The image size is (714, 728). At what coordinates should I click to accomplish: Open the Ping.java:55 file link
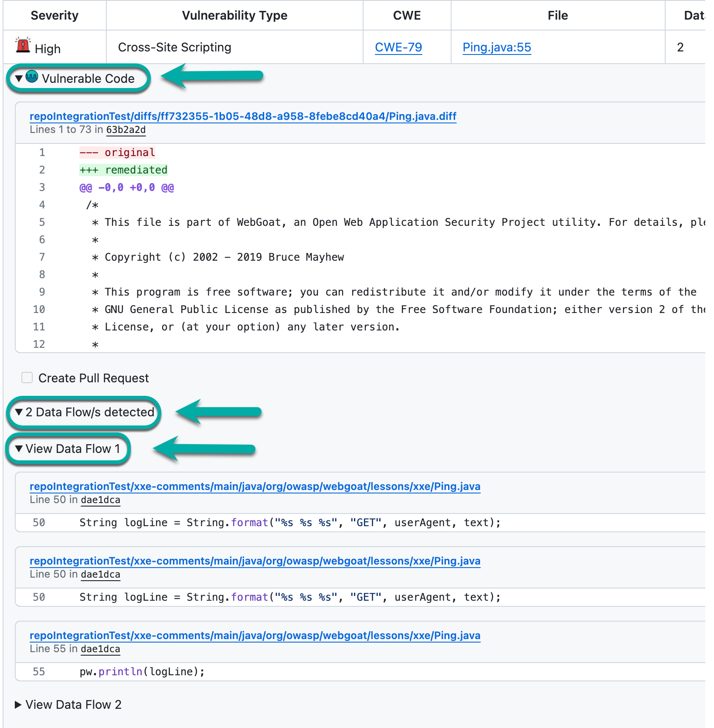pos(496,47)
